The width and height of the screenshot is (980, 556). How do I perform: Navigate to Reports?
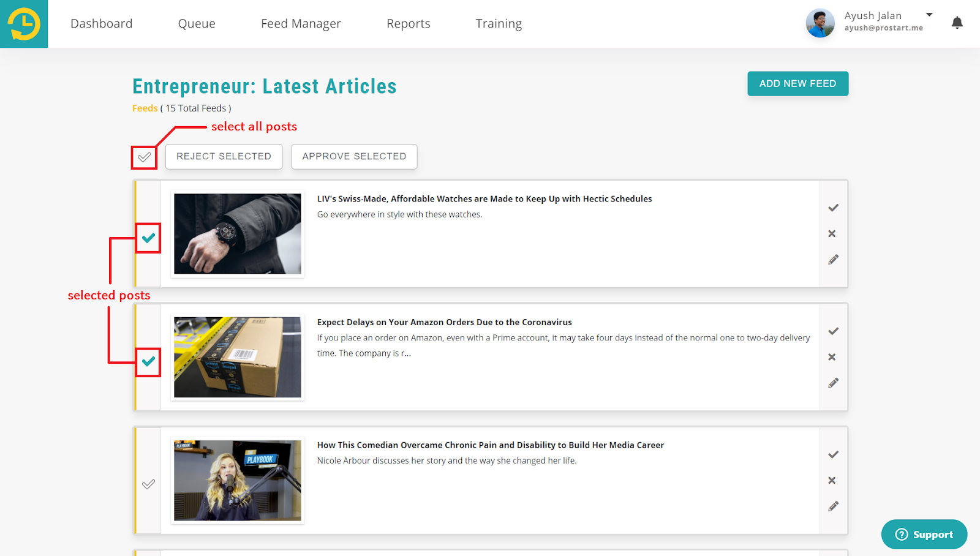click(x=409, y=24)
